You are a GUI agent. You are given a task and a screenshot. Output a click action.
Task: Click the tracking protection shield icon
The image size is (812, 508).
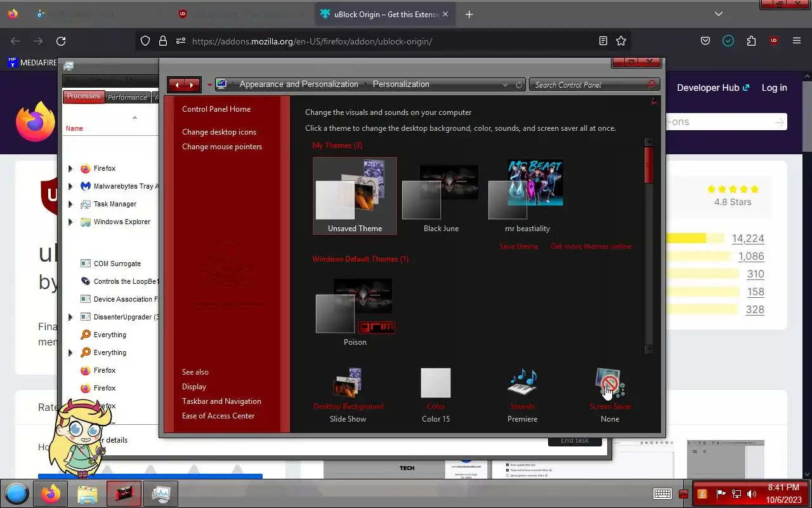coord(145,41)
